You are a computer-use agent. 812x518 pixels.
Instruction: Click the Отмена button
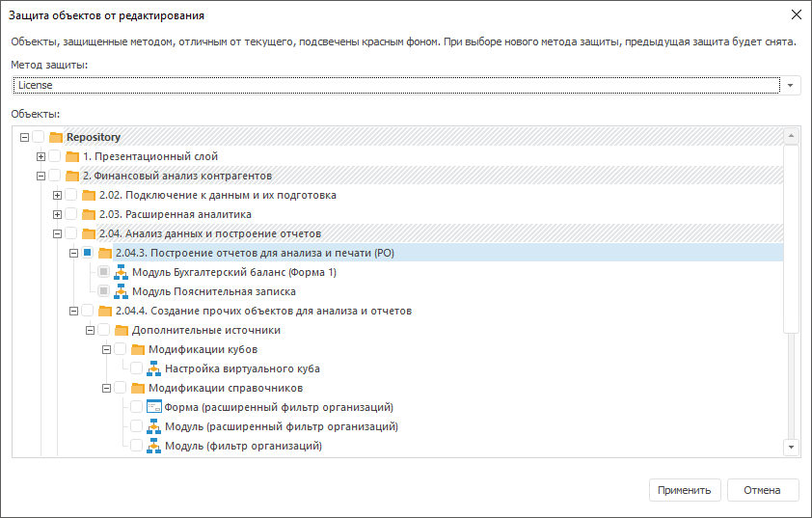tap(762, 490)
